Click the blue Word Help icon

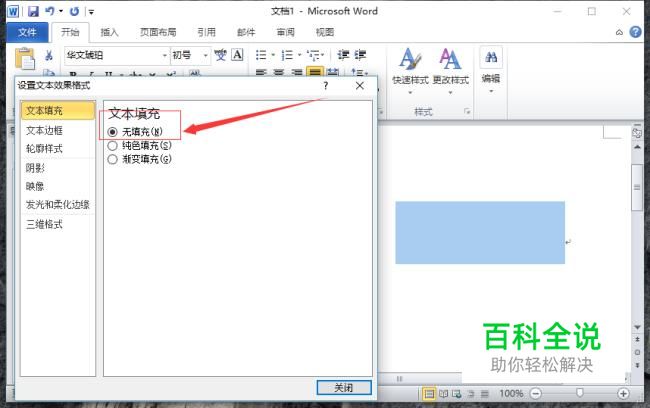635,32
